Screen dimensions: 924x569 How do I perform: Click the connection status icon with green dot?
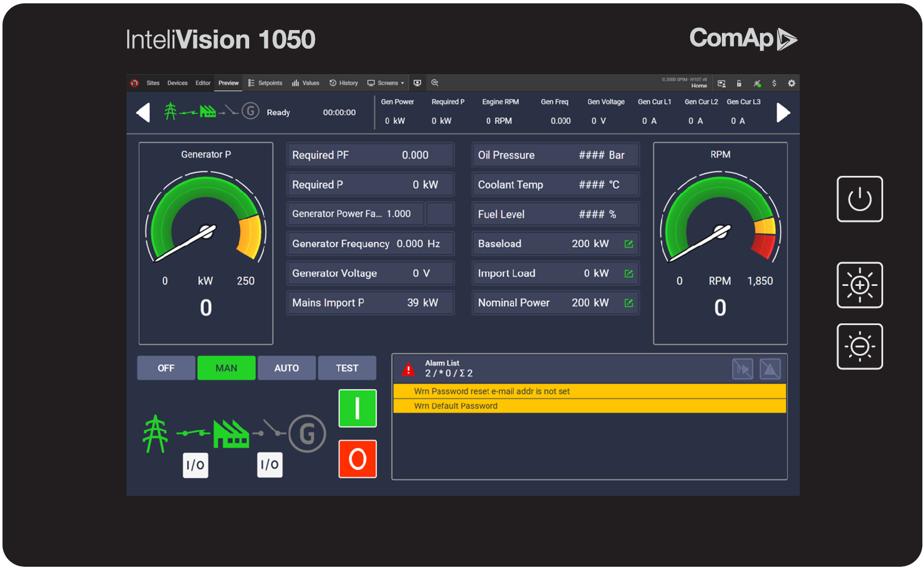(757, 83)
